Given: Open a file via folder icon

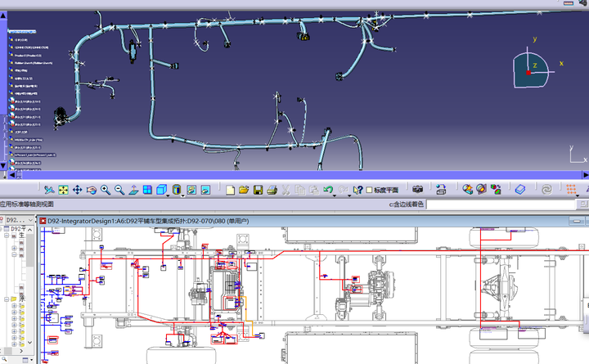Looking at the screenshot, I should click(x=244, y=190).
